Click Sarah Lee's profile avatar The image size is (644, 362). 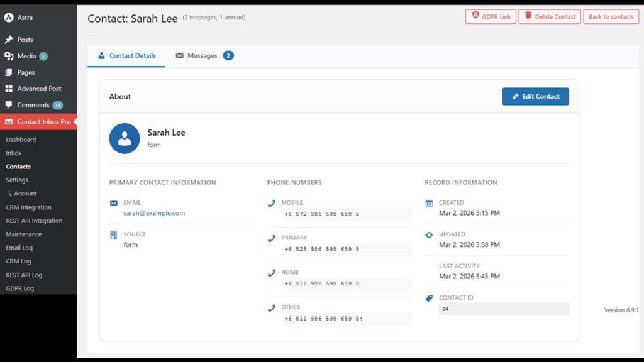[x=125, y=138]
